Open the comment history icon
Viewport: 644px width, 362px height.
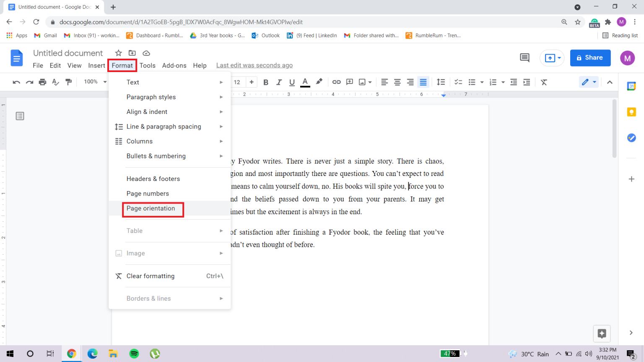coord(525,58)
